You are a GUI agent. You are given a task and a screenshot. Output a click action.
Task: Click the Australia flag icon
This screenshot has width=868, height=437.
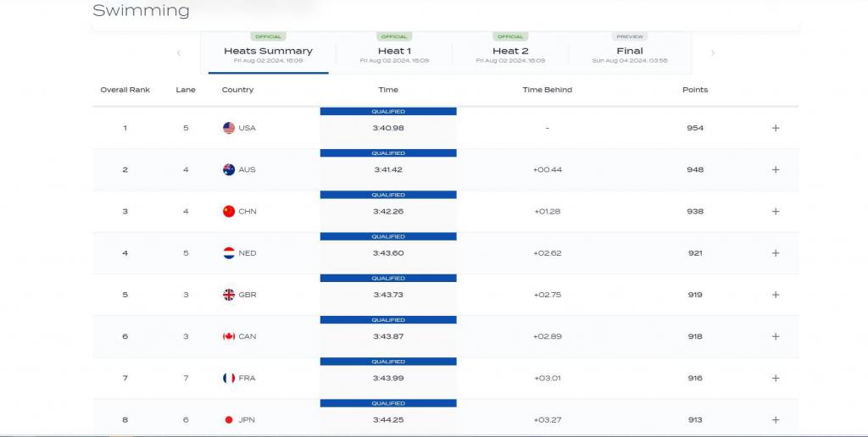tap(229, 169)
